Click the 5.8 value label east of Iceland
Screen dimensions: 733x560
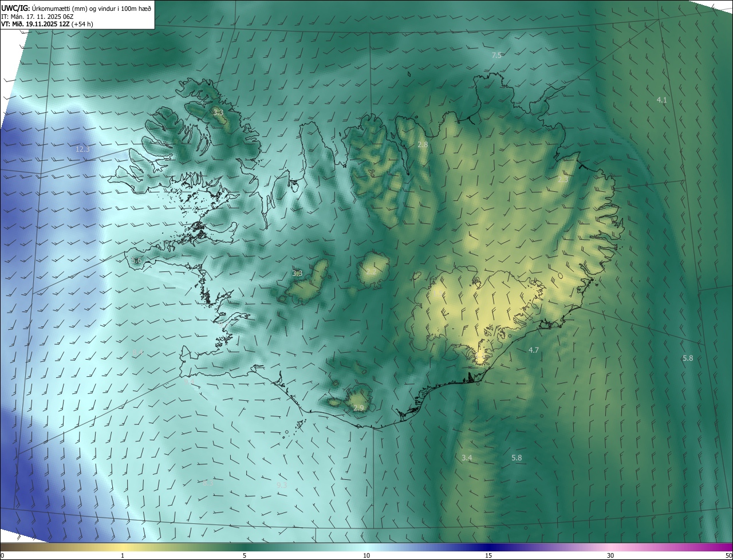pos(688,358)
